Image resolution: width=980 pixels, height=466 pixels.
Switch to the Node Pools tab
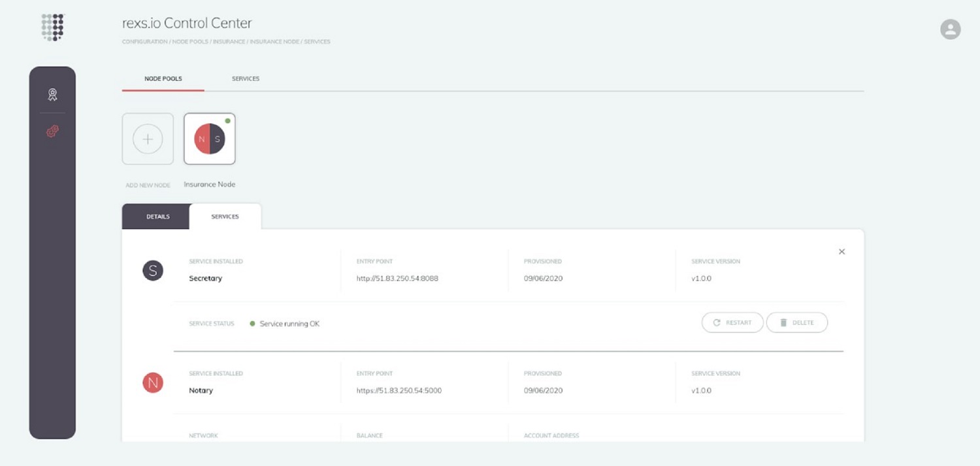pyautogui.click(x=163, y=79)
